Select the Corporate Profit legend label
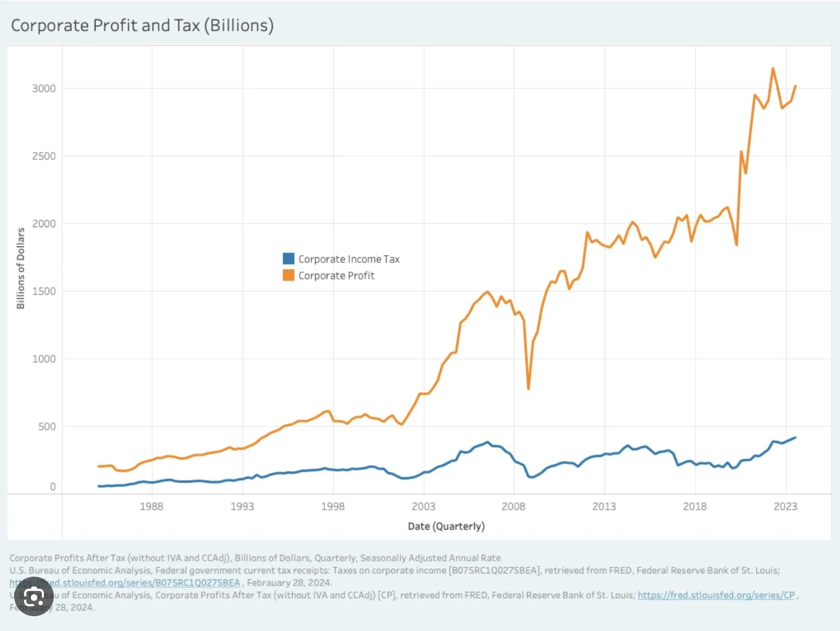Image resolution: width=840 pixels, height=631 pixels. click(336, 275)
